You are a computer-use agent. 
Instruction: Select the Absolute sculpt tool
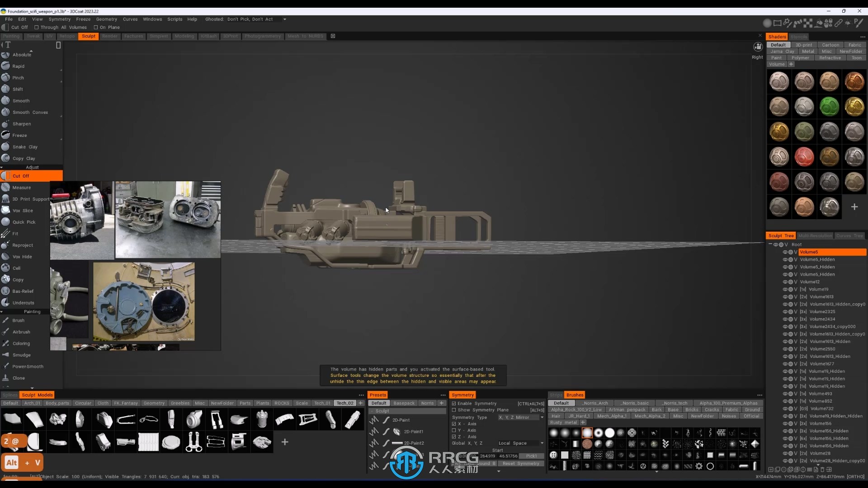point(22,55)
